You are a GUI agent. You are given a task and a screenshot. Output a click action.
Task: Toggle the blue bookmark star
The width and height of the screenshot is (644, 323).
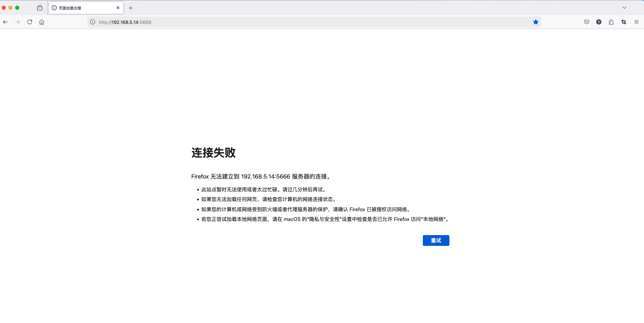click(536, 22)
